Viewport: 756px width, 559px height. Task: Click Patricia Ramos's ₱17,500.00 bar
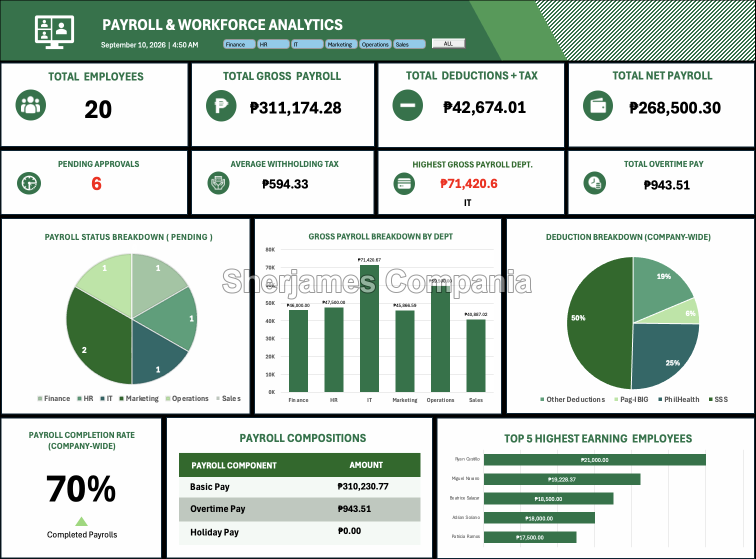pos(530,537)
